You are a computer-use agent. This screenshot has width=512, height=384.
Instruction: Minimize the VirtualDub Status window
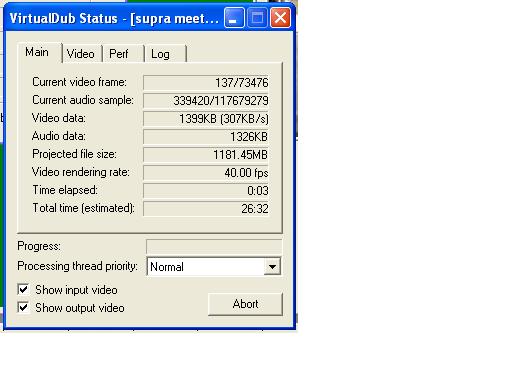234,18
